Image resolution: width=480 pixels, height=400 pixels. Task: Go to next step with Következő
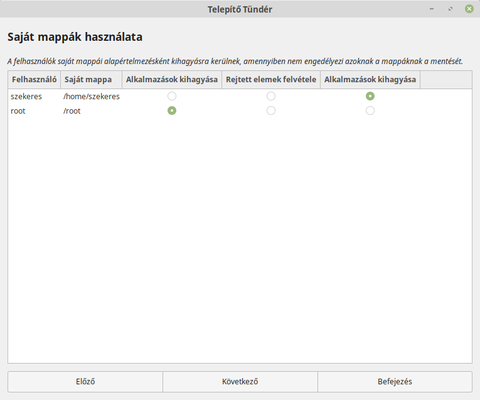coord(240,382)
